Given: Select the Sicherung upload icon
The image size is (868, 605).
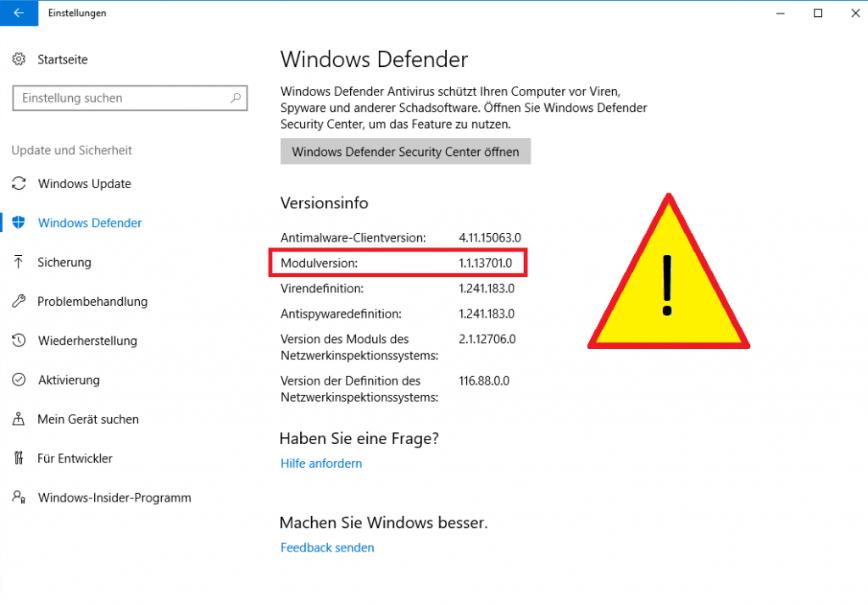Looking at the screenshot, I should click(x=19, y=262).
